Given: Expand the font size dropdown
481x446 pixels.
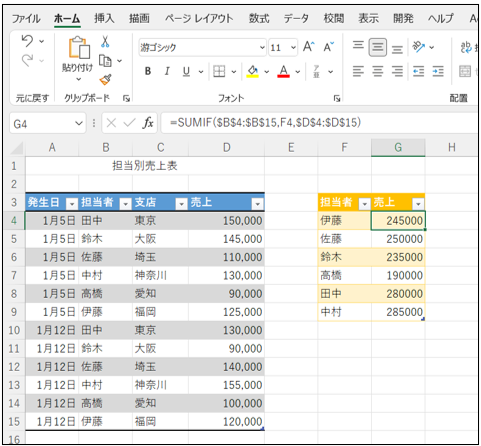Looking at the screenshot, I should pos(293,47).
